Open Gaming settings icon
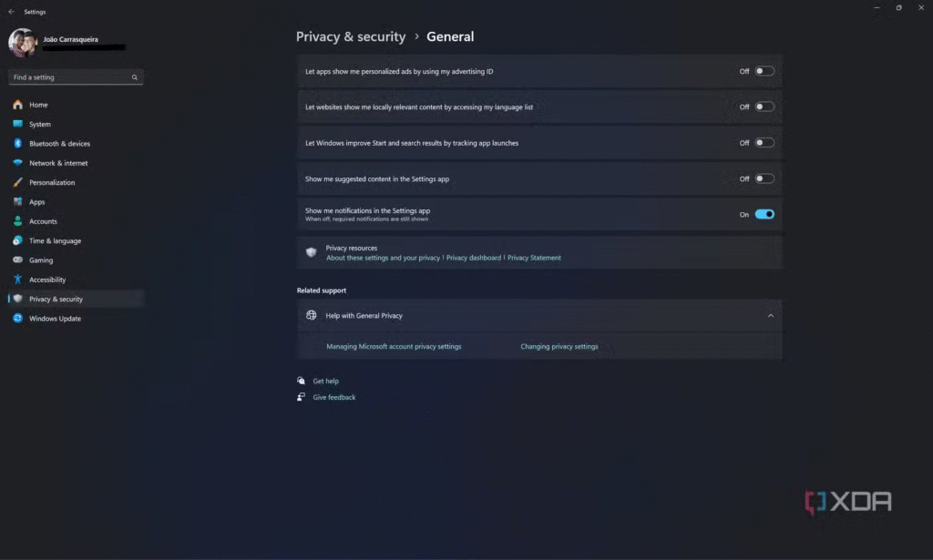Screen dimensions: 933x560 point(17,260)
